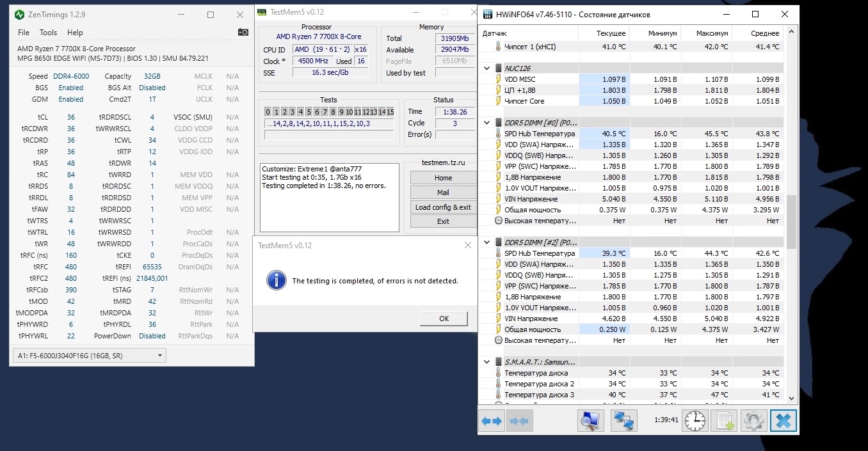The image size is (868, 451).
Task: Click lightning icon beside ЦП +1,8В
Action: click(x=499, y=90)
